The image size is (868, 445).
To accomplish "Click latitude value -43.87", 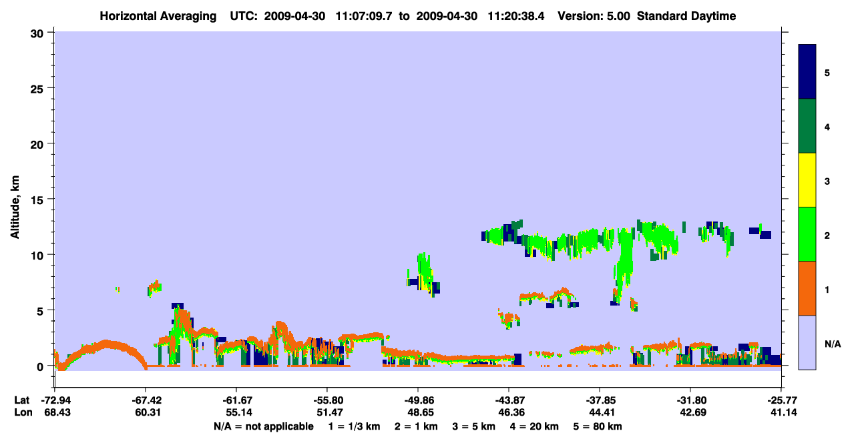I will (509, 400).
